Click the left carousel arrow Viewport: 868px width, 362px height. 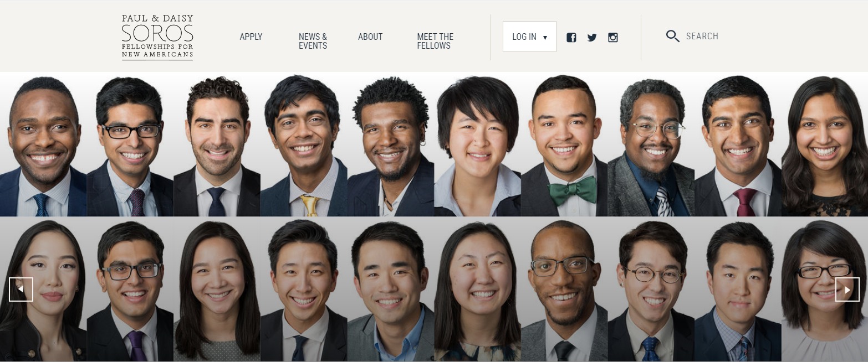pos(21,289)
